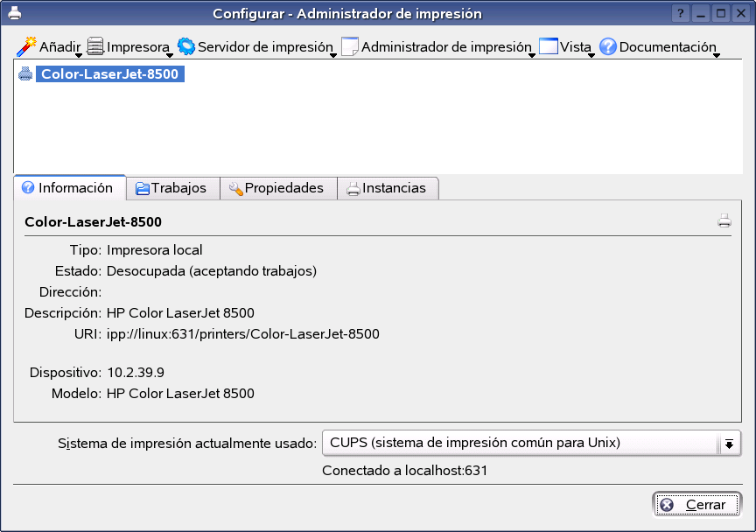Click the printer icon in the information header
Screen dimensions: 756x532
coord(724,220)
